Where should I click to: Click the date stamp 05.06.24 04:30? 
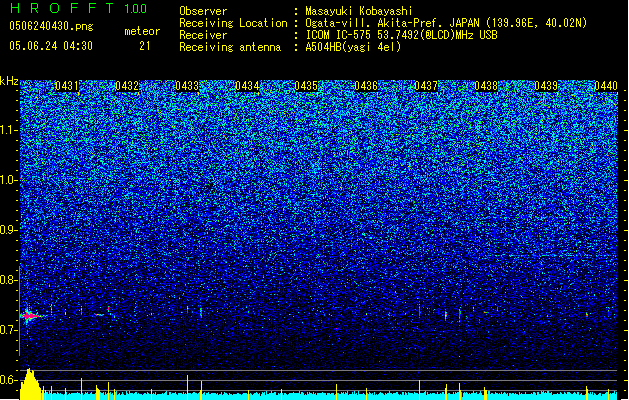[x=51, y=46]
